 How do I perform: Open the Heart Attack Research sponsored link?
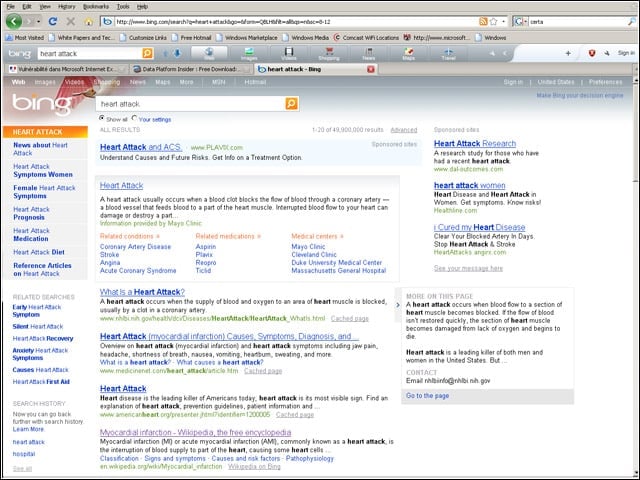tap(475, 143)
